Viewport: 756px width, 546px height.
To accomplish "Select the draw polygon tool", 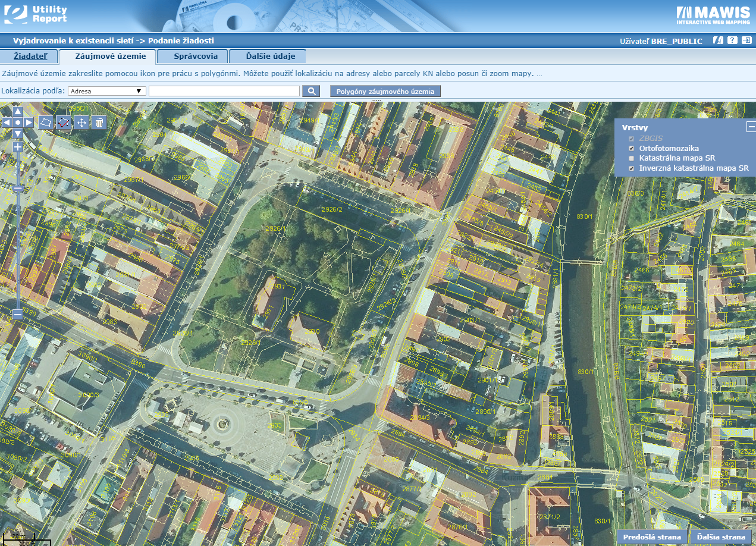I will tap(46, 122).
